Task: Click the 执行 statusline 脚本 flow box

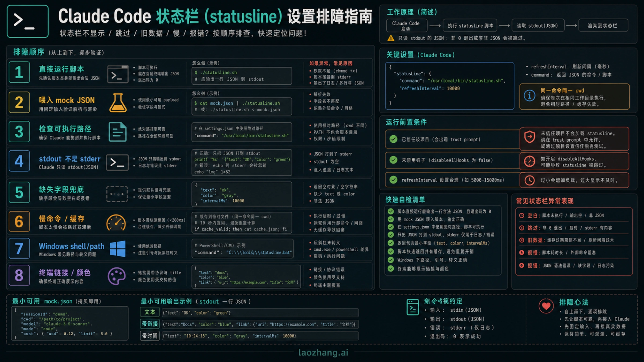Action: [x=470, y=26]
